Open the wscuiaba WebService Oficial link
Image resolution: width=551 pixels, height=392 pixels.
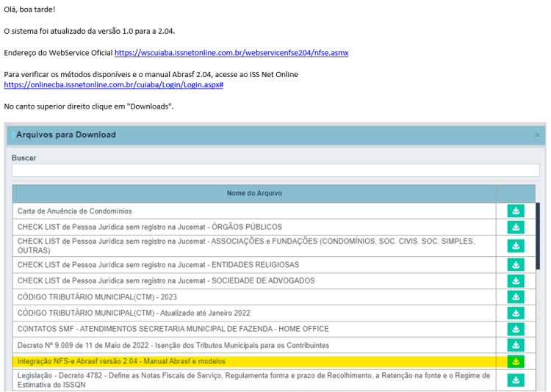(x=231, y=53)
